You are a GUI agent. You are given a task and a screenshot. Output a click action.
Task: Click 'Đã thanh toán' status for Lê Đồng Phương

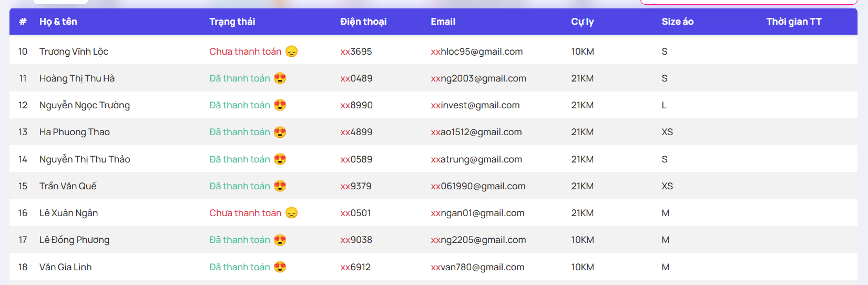point(240,240)
